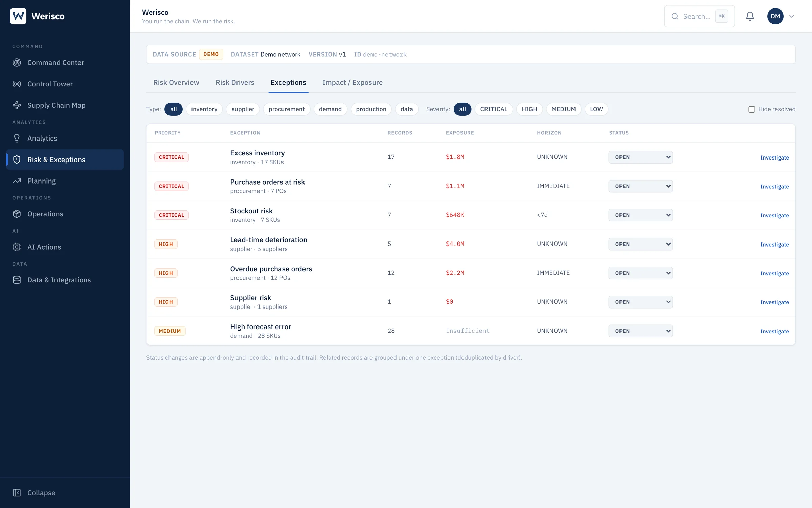Image resolution: width=812 pixels, height=508 pixels.
Task: Open status dropdown for Stockout risk
Action: tap(640, 215)
